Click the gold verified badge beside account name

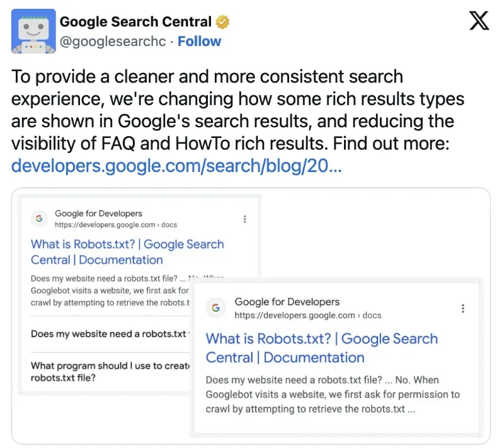[x=222, y=22]
